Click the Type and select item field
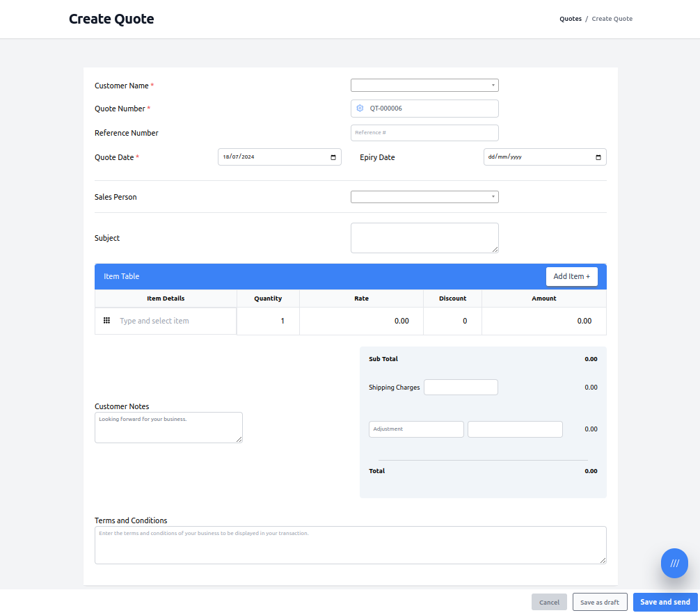This screenshot has width=700, height=613. click(174, 321)
